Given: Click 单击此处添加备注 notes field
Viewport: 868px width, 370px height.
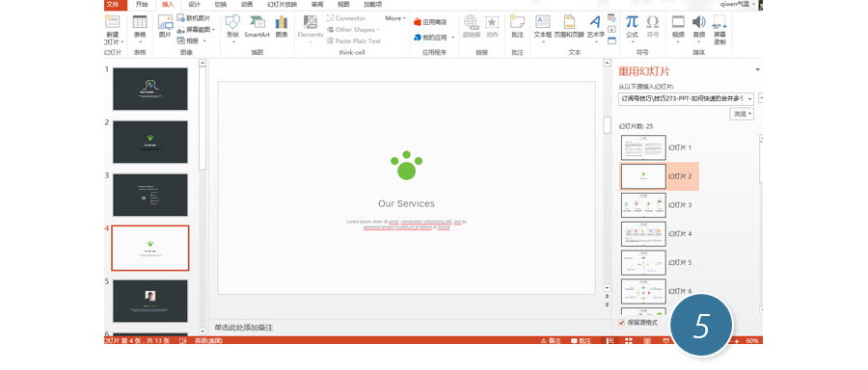Looking at the screenshot, I should click(x=244, y=328).
